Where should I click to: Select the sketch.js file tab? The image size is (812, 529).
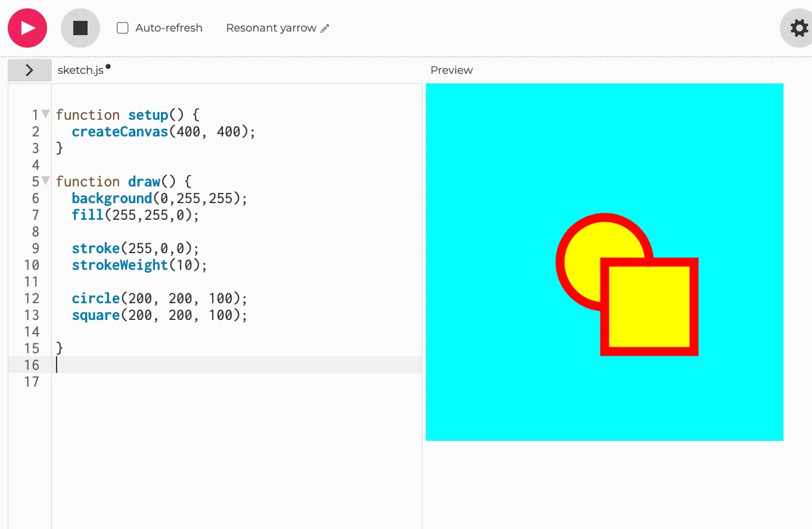click(80, 70)
